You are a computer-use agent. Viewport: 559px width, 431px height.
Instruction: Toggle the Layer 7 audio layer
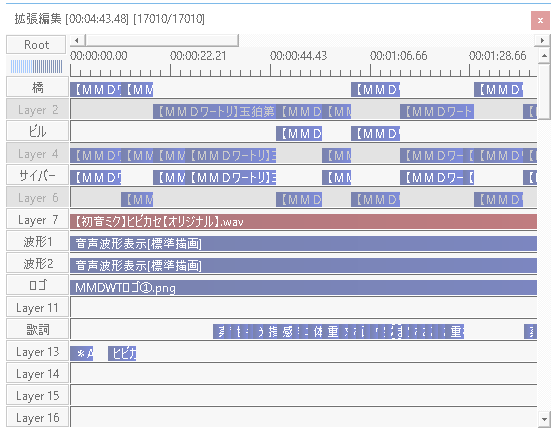pyautogui.click(x=37, y=220)
